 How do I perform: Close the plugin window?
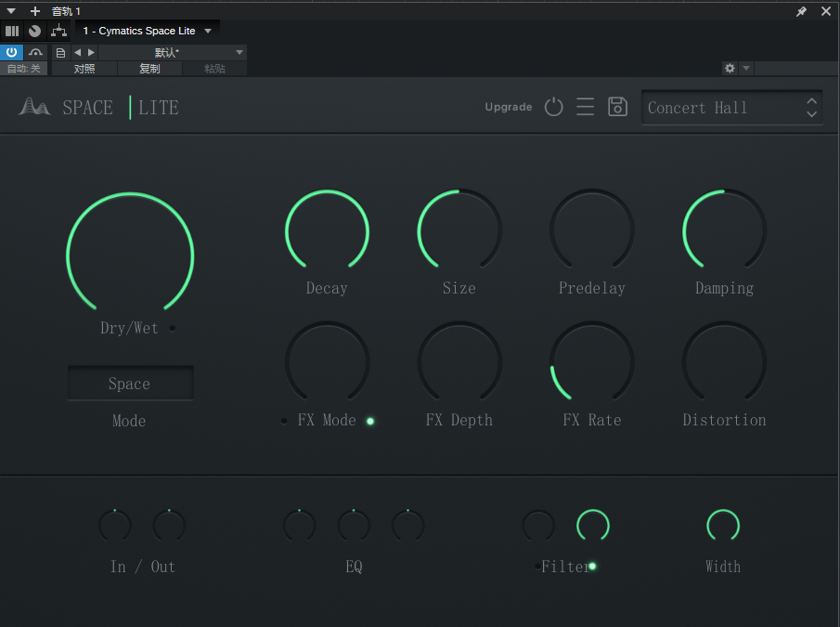click(x=826, y=11)
